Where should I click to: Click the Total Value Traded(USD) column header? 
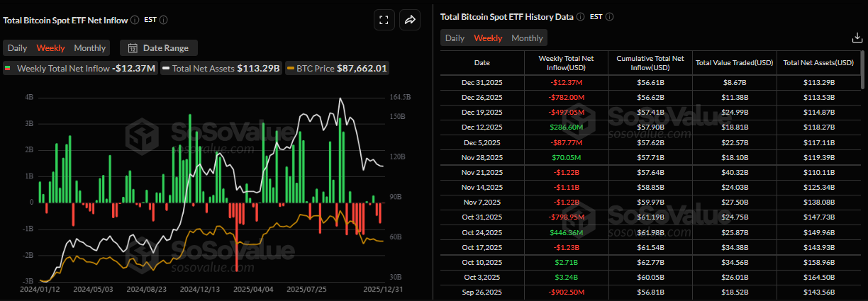[x=734, y=62]
